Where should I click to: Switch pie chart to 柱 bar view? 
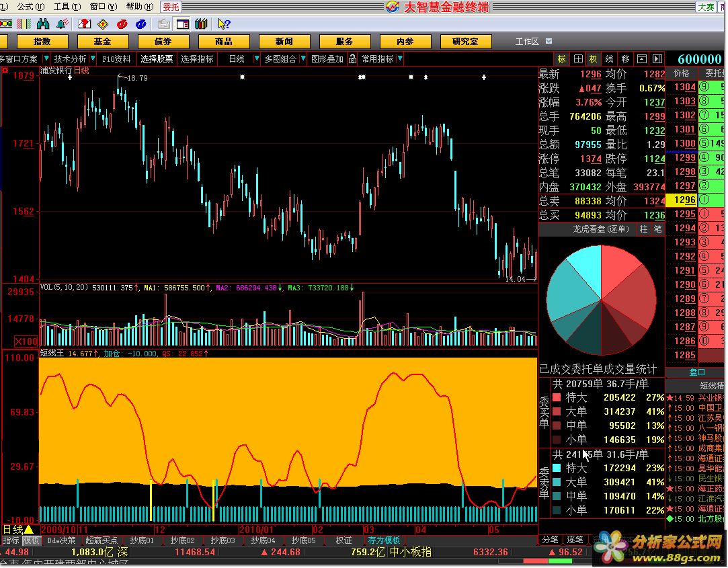pos(644,229)
